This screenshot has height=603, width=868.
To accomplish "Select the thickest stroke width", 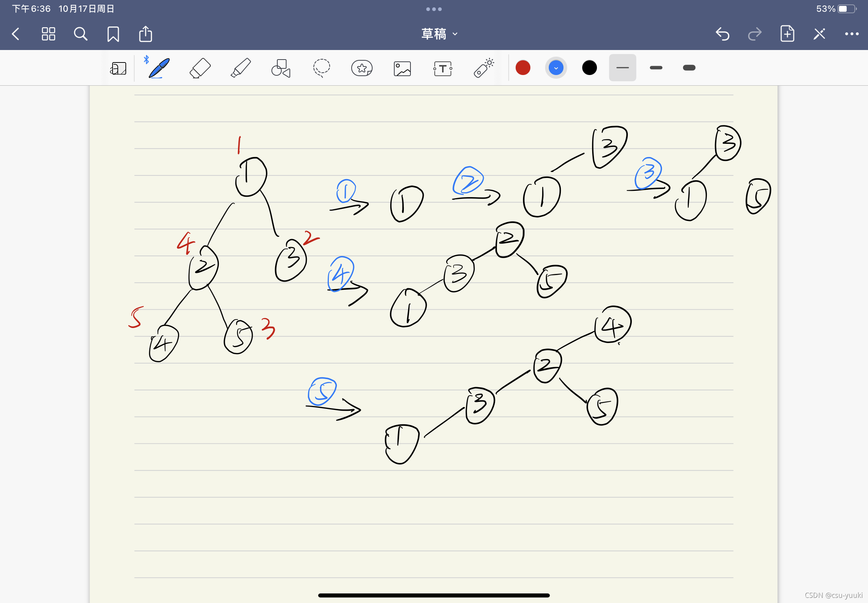I will coord(689,68).
